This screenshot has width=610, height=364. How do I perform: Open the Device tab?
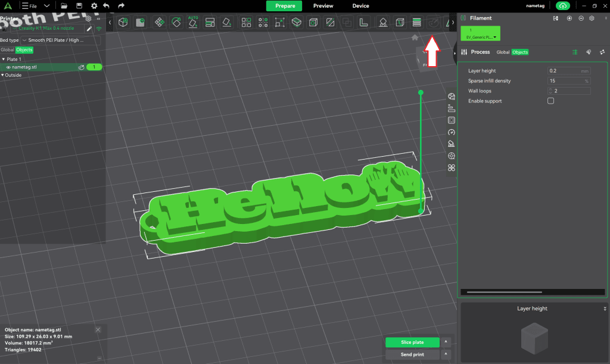360,5
